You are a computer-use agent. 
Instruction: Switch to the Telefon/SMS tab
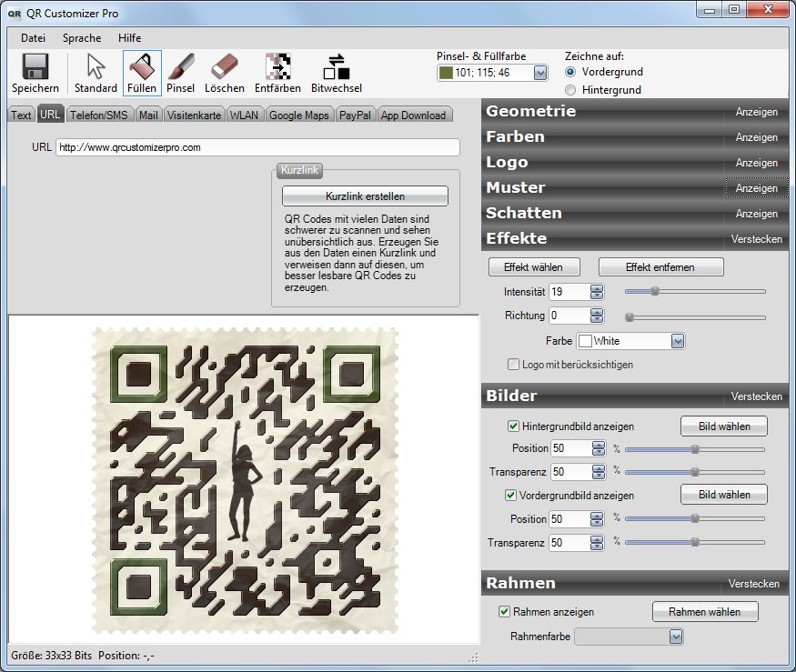tap(98, 115)
